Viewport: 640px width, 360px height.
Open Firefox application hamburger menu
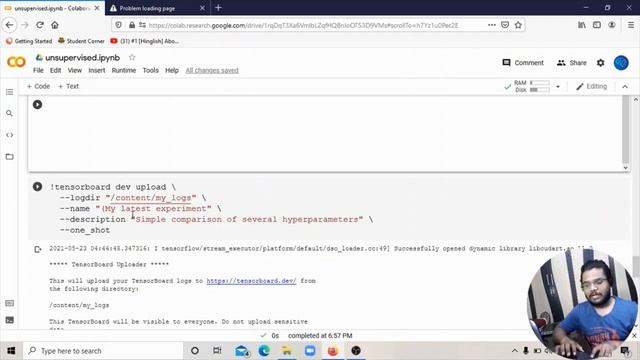pyautogui.click(x=631, y=25)
